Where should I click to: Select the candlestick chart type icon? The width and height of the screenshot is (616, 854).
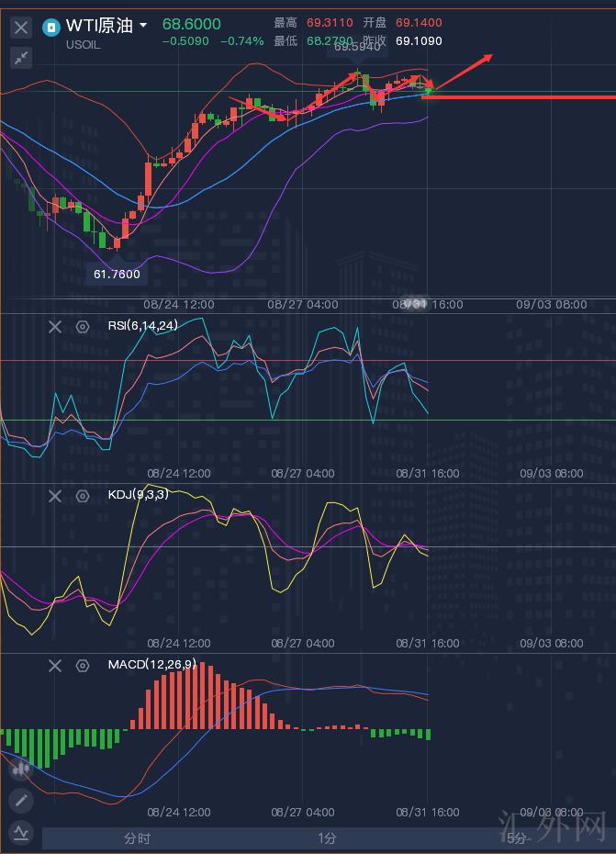coord(21,769)
